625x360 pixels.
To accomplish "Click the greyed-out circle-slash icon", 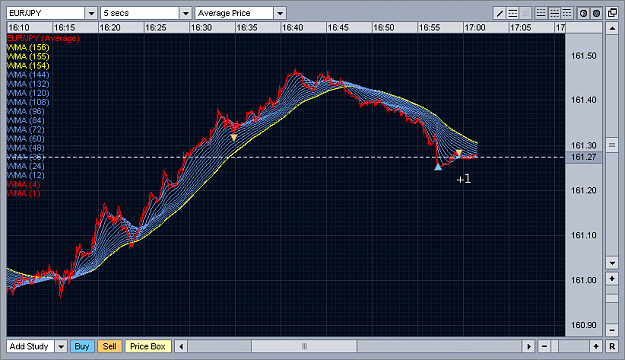I will tap(526, 13).
